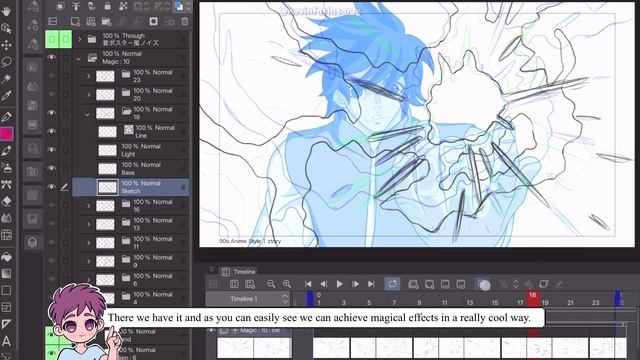Expand folder 16
640x360 pixels.
click(x=88, y=206)
